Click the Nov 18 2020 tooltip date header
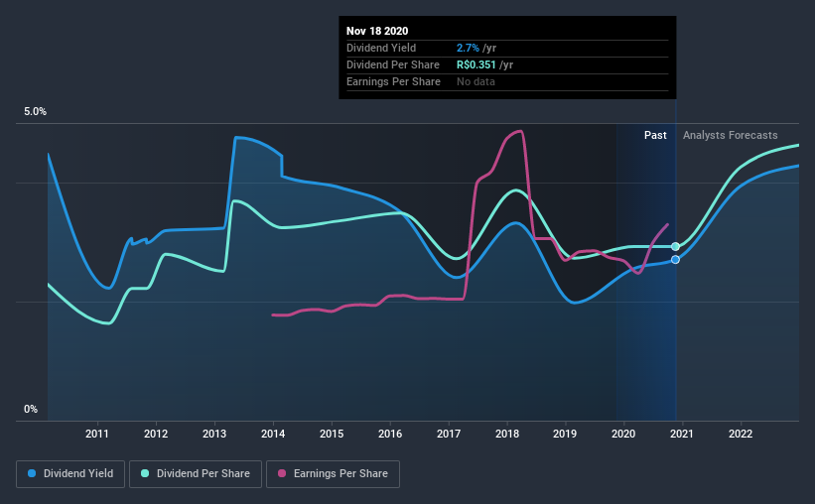This screenshot has width=815, height=504. pyautogui.click(x=377, y=31)
